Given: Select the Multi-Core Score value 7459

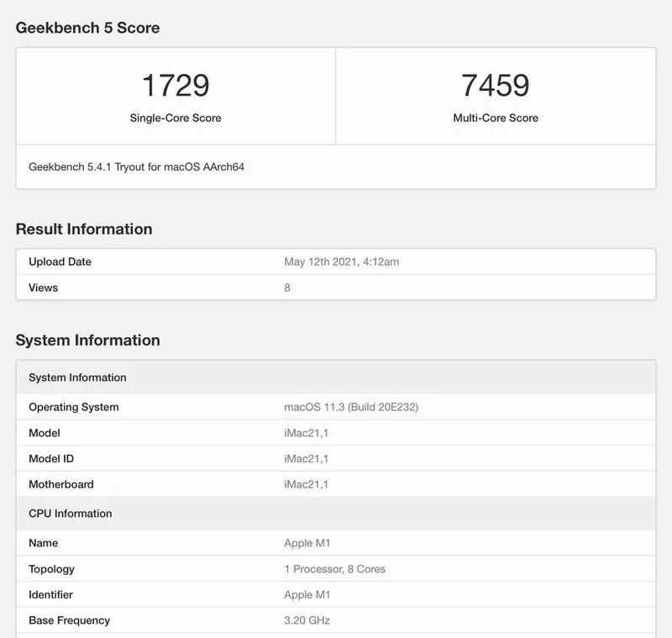Looking at the screenshot, I should [x=496, y=83].
